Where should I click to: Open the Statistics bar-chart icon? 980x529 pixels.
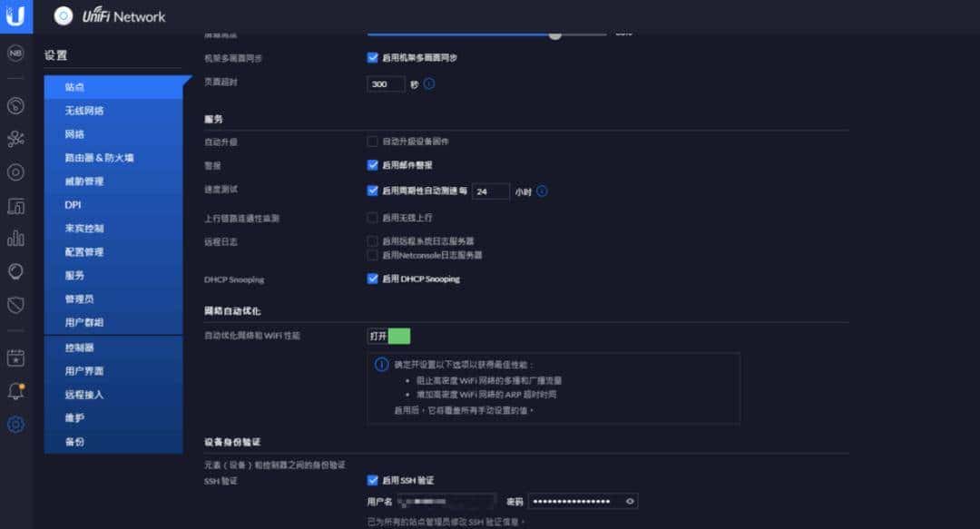point(15,239)
